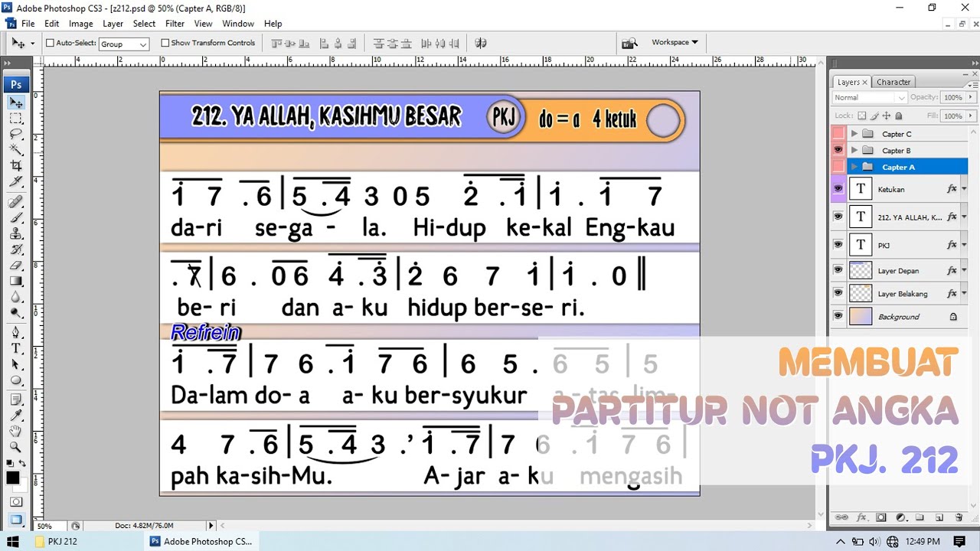Hide the PKJ text layer
This screenshot has height=551, width=980.
tap(838, 245)
